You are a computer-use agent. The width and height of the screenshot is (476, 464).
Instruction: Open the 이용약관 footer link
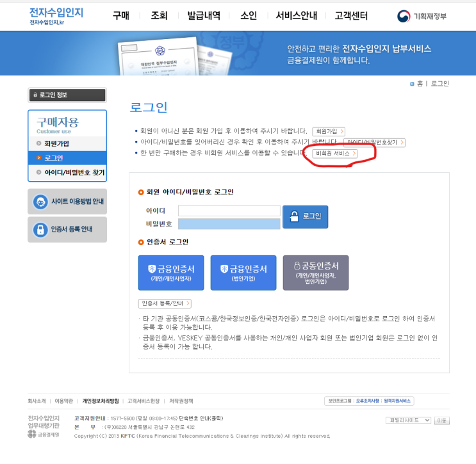click(x=64, y=401)
